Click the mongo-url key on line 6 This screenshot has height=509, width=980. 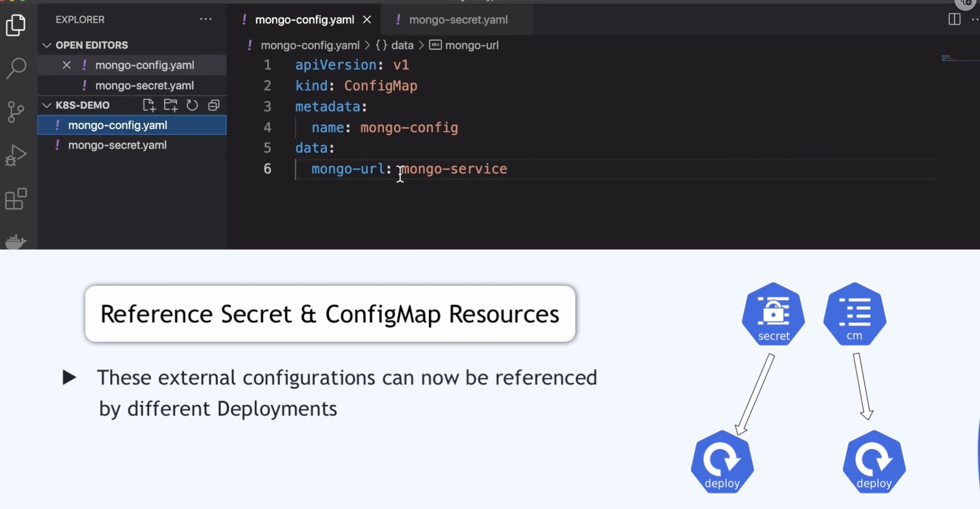click(348, 169)
